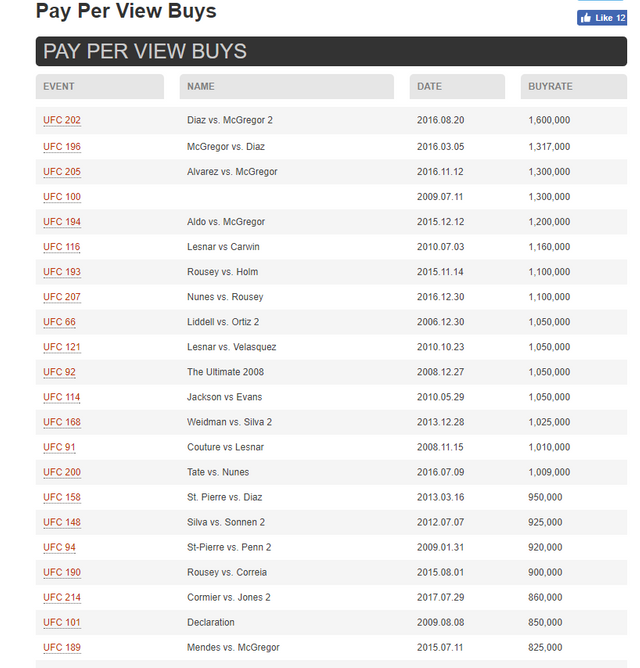Select the 'Diaz vs. McGregor 2' name cell
640x668 pixels.
[230, 120]
